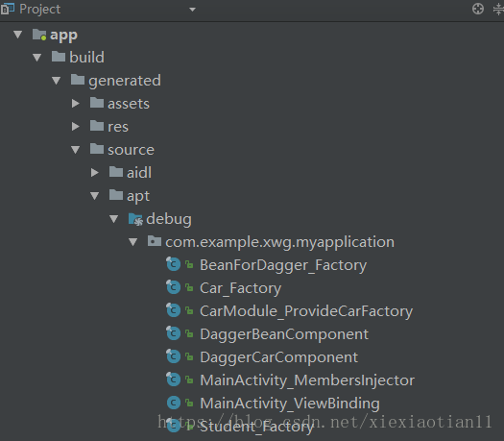Collapse the source folder arrow

click(76, 150)
